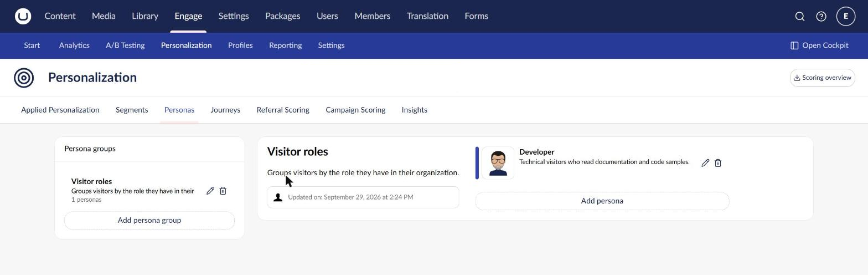This screenshot has width=868, height=275.
Task: Delete the Visitor roles persona group
Action: point(223,191)
